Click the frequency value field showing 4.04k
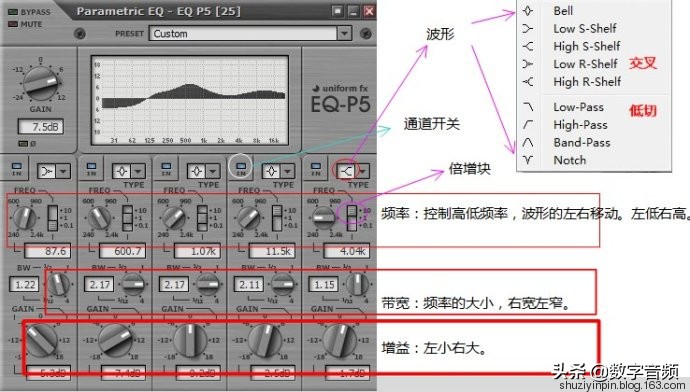690x392 pixels. (347, 251)
